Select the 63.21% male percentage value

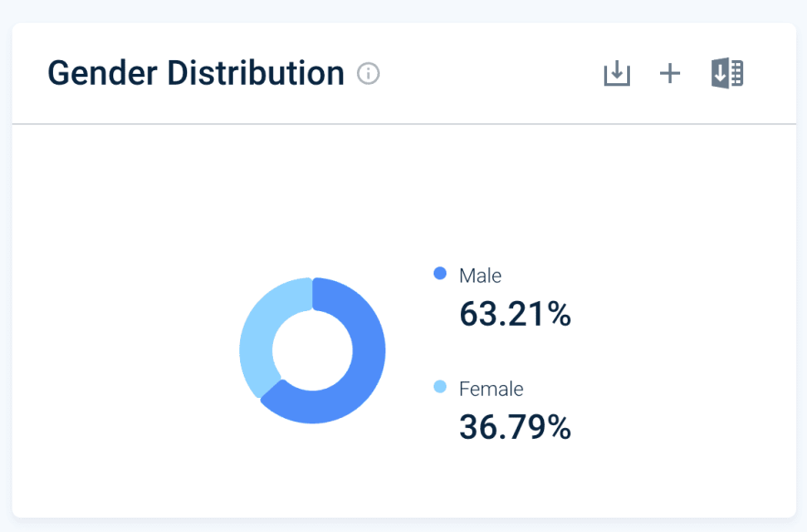[515, 314]
